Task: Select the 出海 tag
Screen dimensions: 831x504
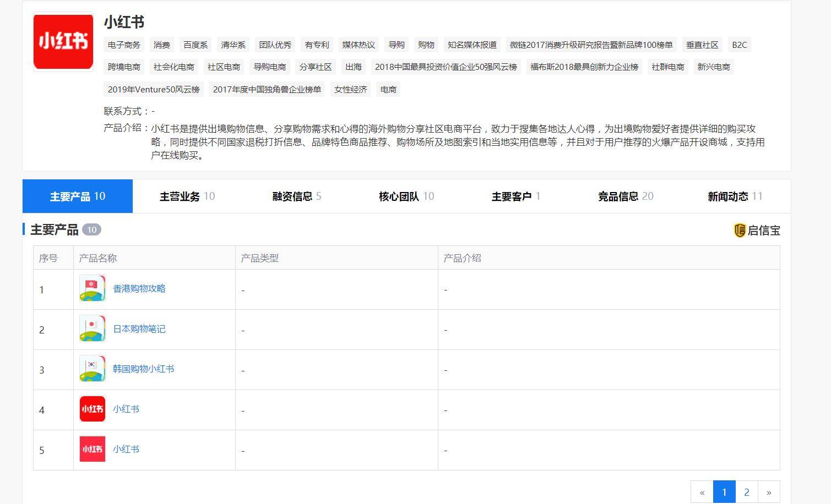Action: point(354,67)
